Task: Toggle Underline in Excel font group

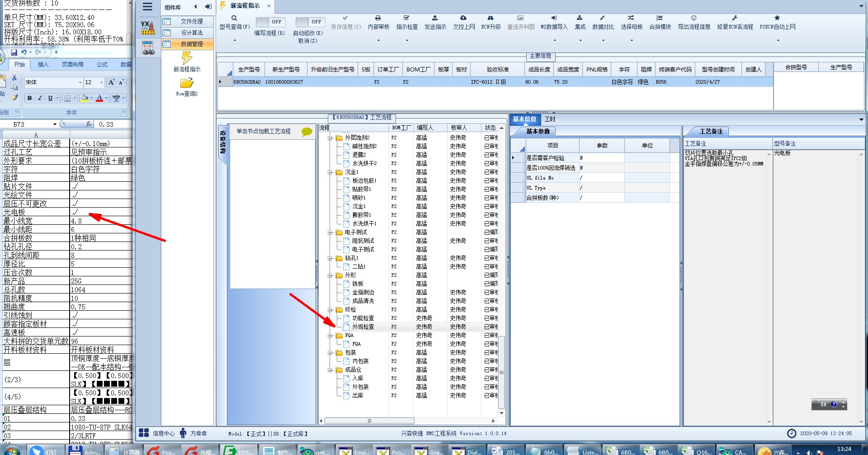Action: pos(50,98)
